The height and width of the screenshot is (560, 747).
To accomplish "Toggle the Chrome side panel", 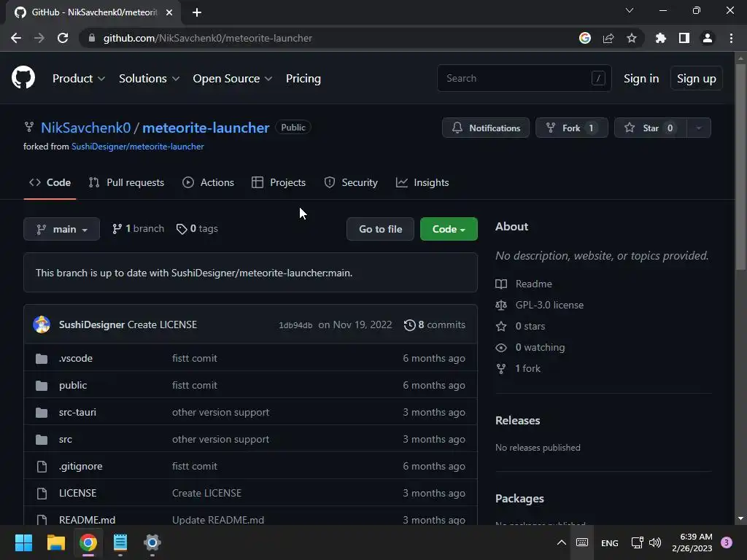I will 684,38.
